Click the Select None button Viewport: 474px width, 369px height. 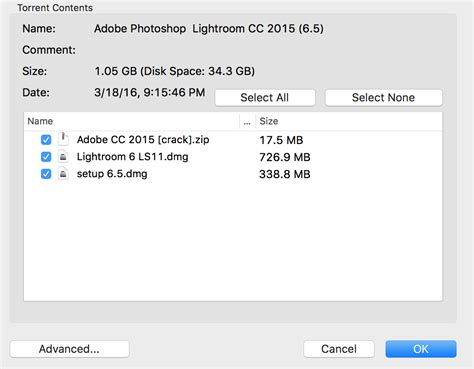click(383, 97)
